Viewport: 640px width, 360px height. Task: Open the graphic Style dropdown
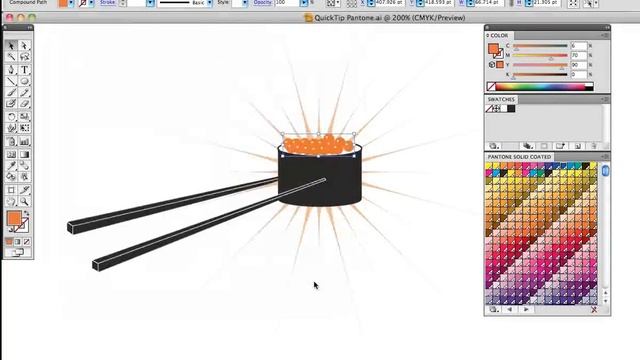click(x=245, y=3)
